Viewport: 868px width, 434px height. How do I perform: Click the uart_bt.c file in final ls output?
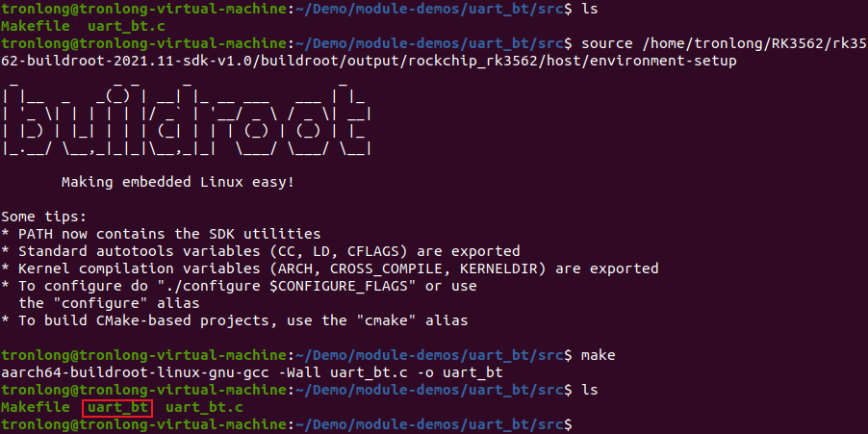204,408
